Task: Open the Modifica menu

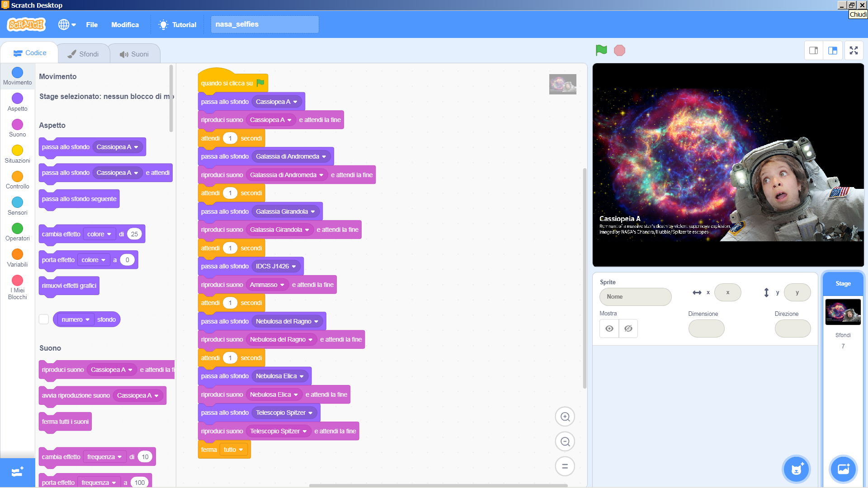Action: coord(125,25)
